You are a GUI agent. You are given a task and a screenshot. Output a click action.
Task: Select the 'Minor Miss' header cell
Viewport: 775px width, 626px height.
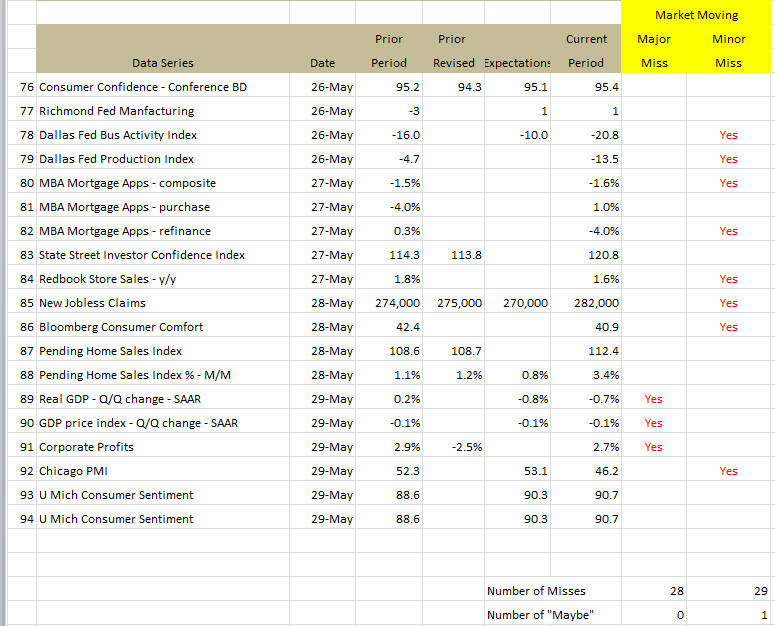[729, 51]
